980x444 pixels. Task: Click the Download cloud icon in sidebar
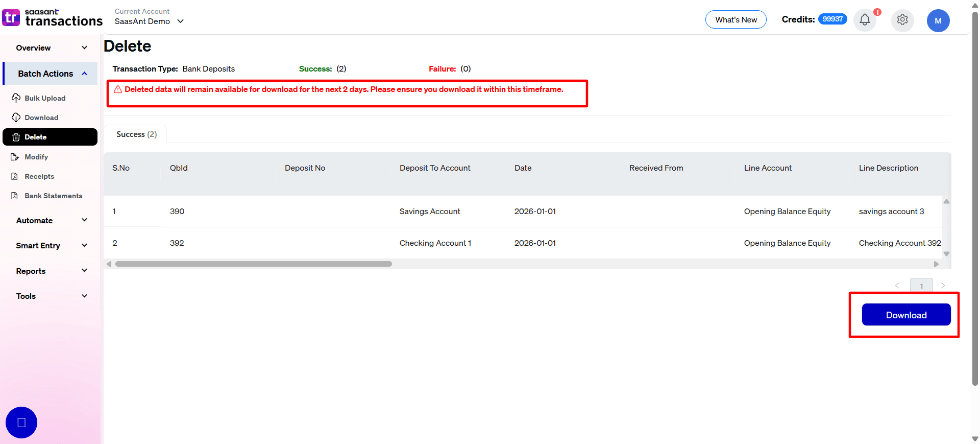(16, 118)
